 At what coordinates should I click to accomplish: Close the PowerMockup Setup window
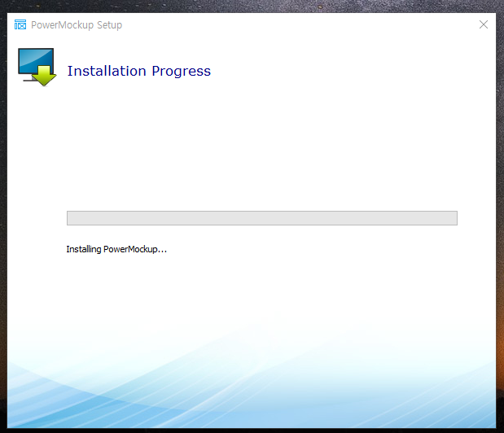click(484, 24)
